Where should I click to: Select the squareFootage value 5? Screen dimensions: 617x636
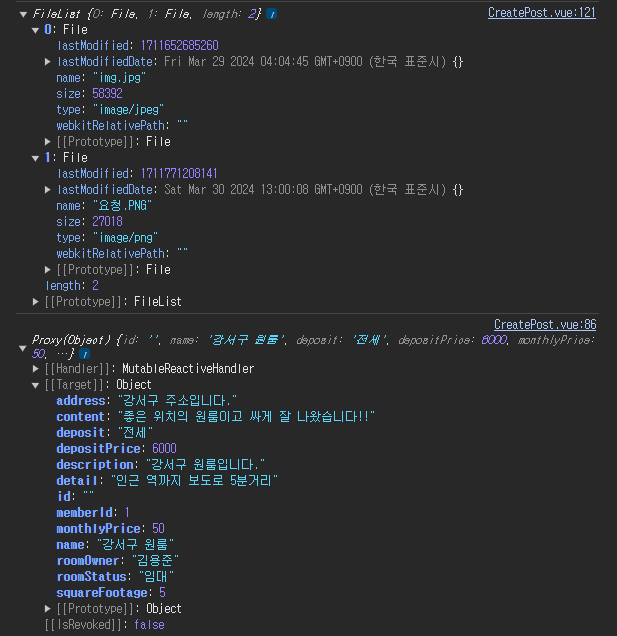(x=162, y=593)
